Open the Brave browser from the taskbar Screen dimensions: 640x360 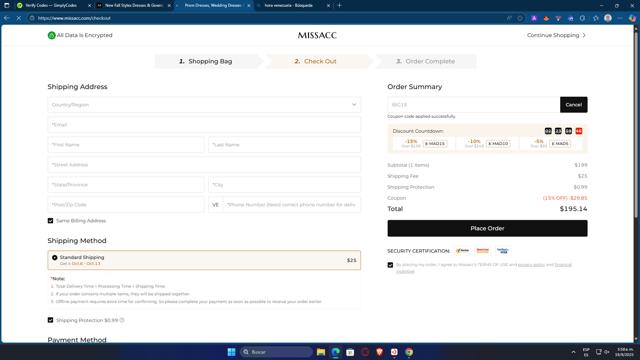tap(380, 352)
